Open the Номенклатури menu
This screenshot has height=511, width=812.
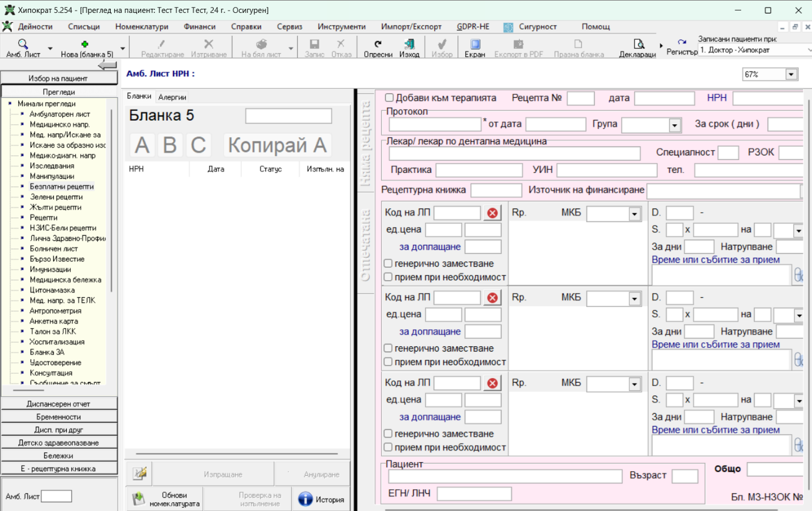(142, 27)
